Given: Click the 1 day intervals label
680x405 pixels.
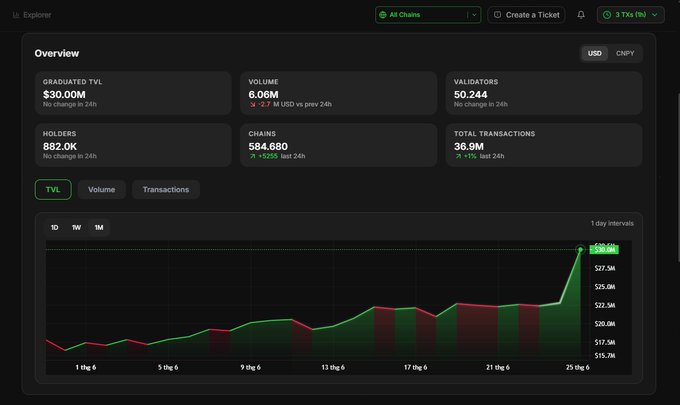Looking at the screenshot, I should point(612,223).
